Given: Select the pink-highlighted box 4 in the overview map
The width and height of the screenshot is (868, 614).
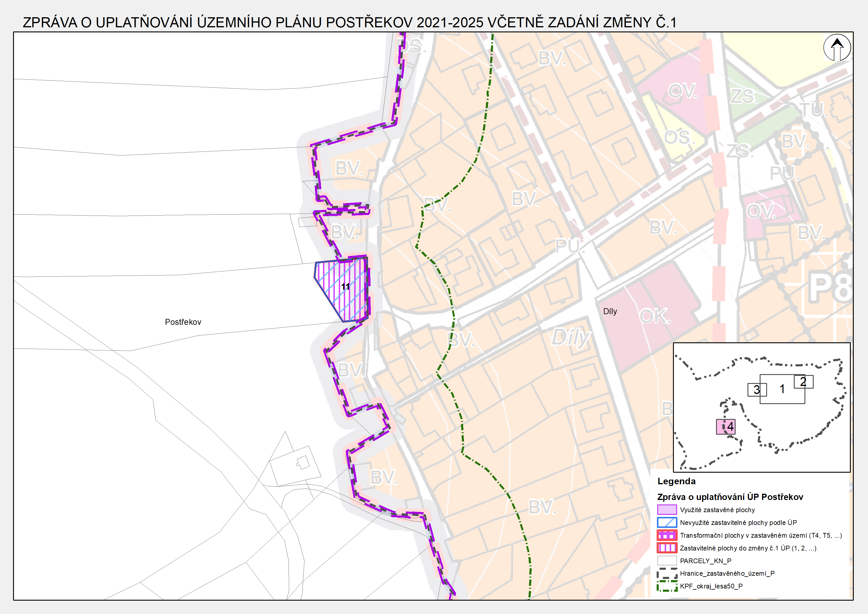Looking at the screenshot, I should [726, 426].
